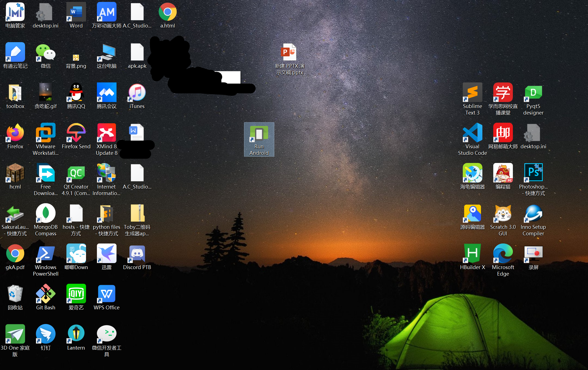The height and width of the screenshot is (370, 588).
Task: Launch Internet Information Services shortcut
Action: pos(107,180)
